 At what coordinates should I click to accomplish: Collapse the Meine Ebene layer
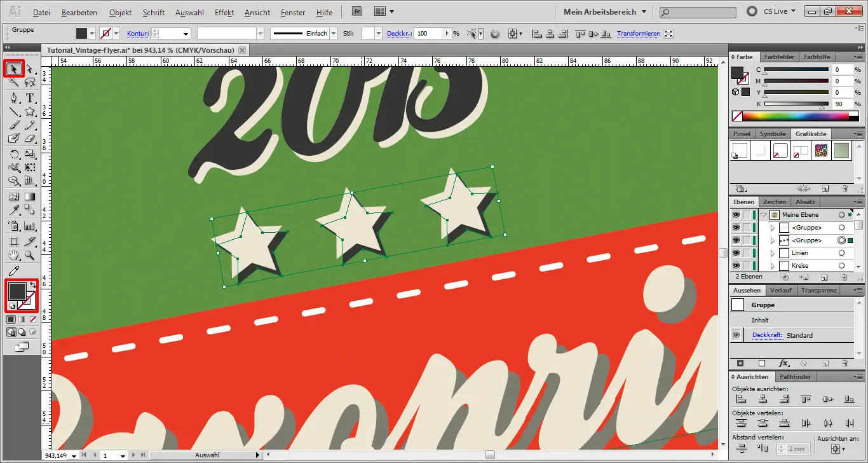[764, 215]
